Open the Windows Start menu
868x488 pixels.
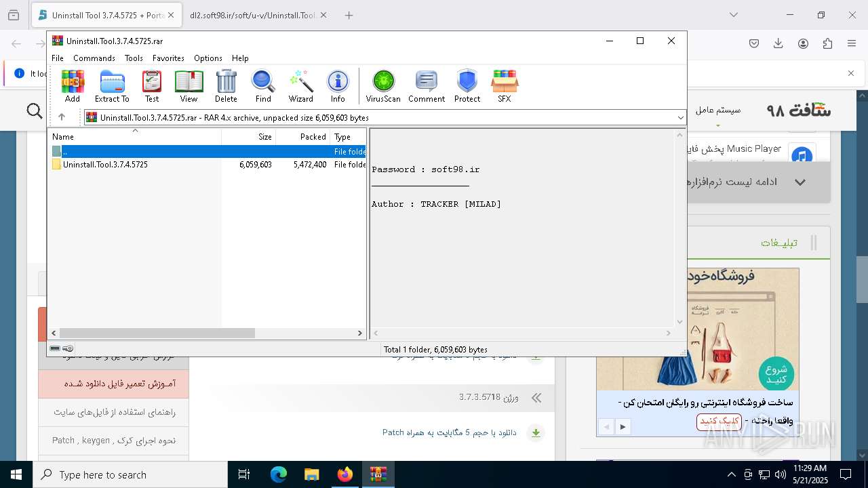16,474
